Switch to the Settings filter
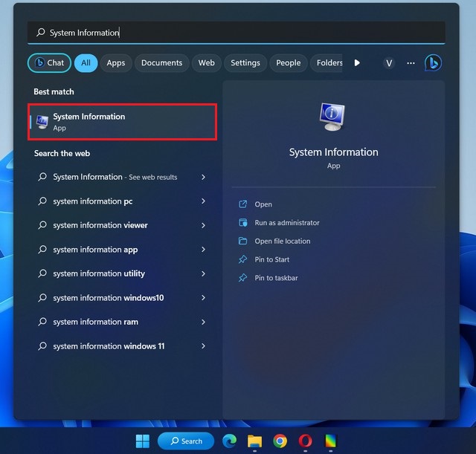The width and height of the screenshot is (476, 454). pos(245,62)
